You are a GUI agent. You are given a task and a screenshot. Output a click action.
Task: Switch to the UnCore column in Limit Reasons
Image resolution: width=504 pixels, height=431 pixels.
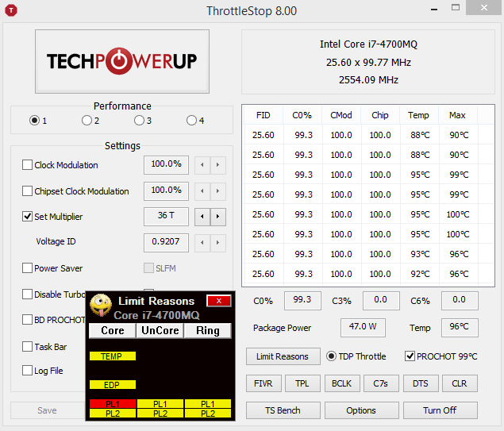point(160,331)
